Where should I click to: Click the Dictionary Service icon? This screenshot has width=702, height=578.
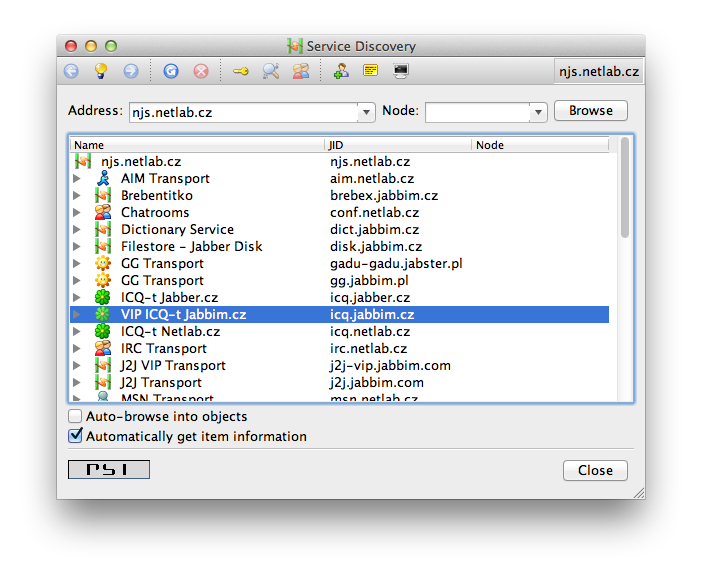coord(103,229)
